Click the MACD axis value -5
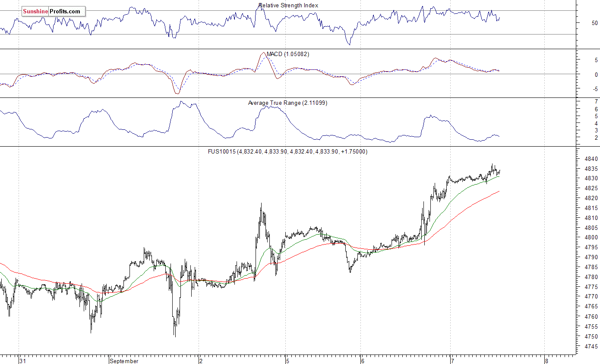The image size is (600, 364). click(595, 90)
